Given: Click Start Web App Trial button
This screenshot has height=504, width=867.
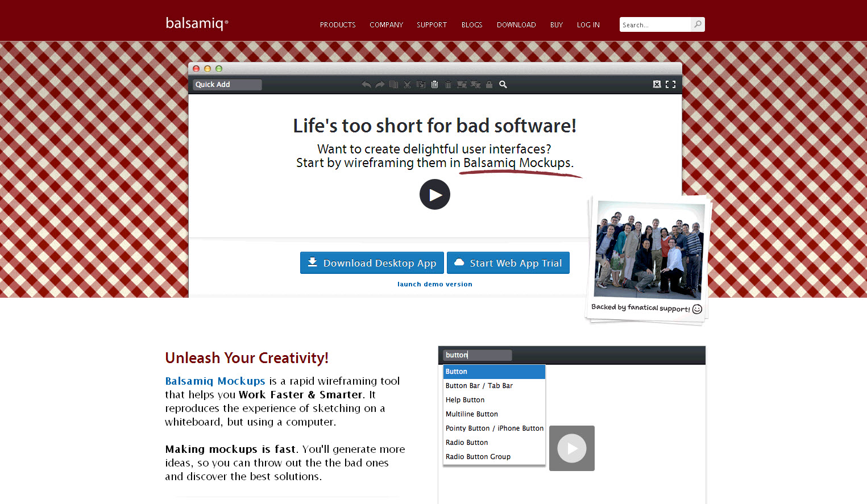Looking at the screenshot, I should click(x=508, y=263).
